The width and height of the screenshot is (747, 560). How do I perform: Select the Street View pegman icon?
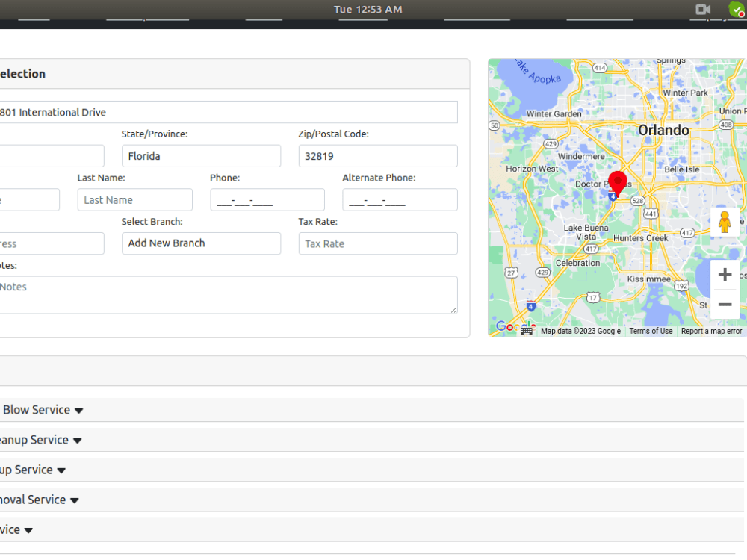click(x=725, y=222)
